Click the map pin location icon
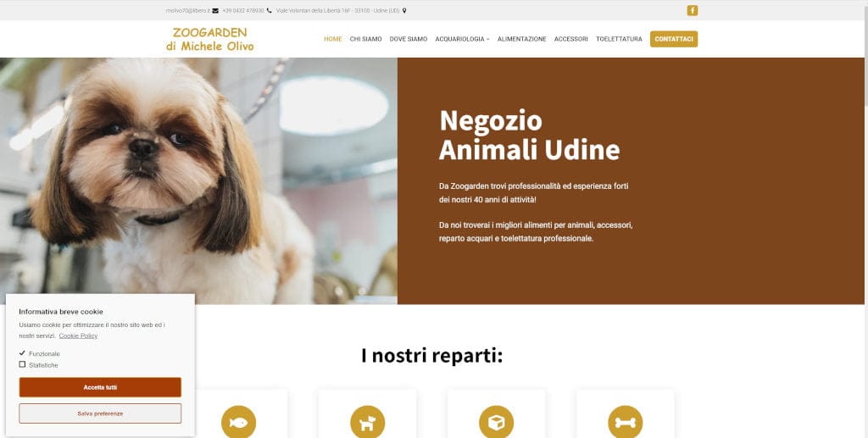This screenshot has width=868, height=438. click(404, 10)
